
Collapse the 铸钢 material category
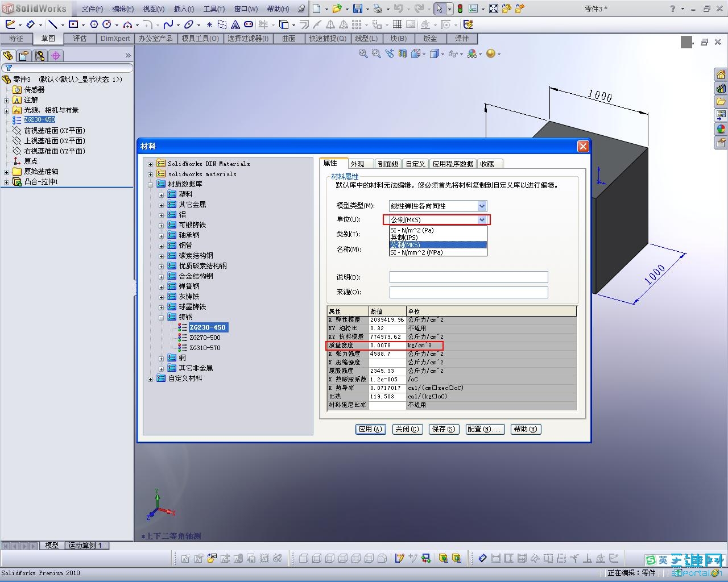(162, 318)
